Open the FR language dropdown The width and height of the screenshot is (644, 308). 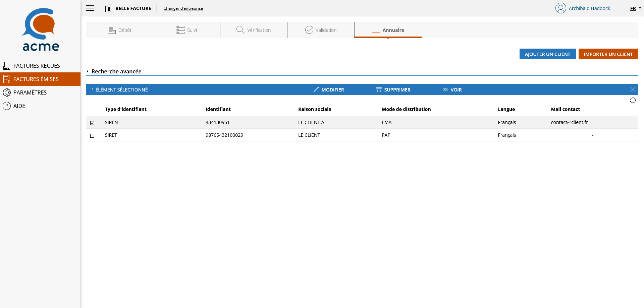pos(635,8)
